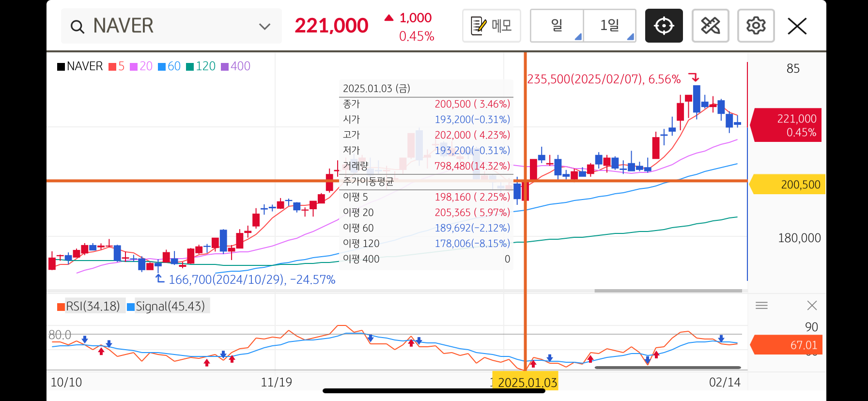This screenshot has width=868, height=401.
Task: Select the 120-day moving average legend
Action: click(x=201, y=66)
